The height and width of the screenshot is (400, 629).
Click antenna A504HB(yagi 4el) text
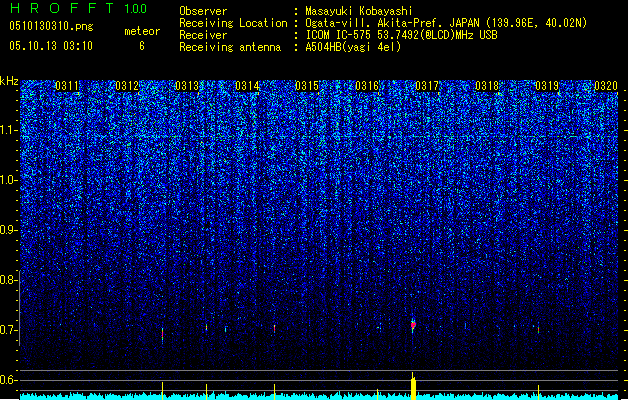[x=353, y=47]
